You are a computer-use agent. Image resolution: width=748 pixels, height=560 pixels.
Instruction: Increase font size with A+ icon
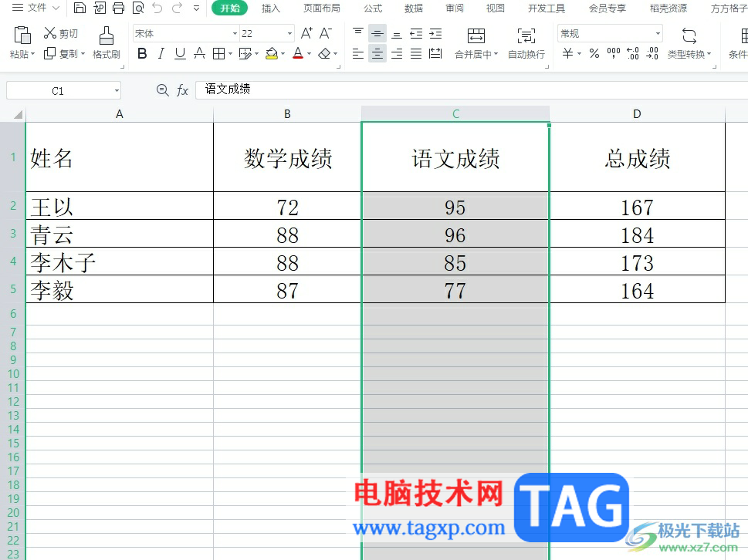pyautogui.click(x=306, y=33)
